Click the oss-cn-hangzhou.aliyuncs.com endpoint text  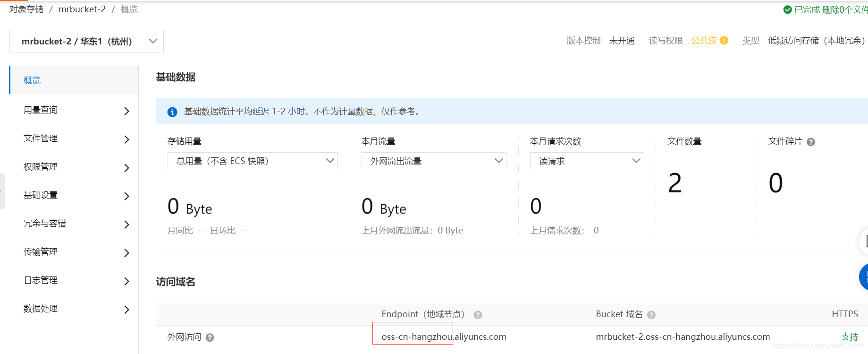pos(444,337)
